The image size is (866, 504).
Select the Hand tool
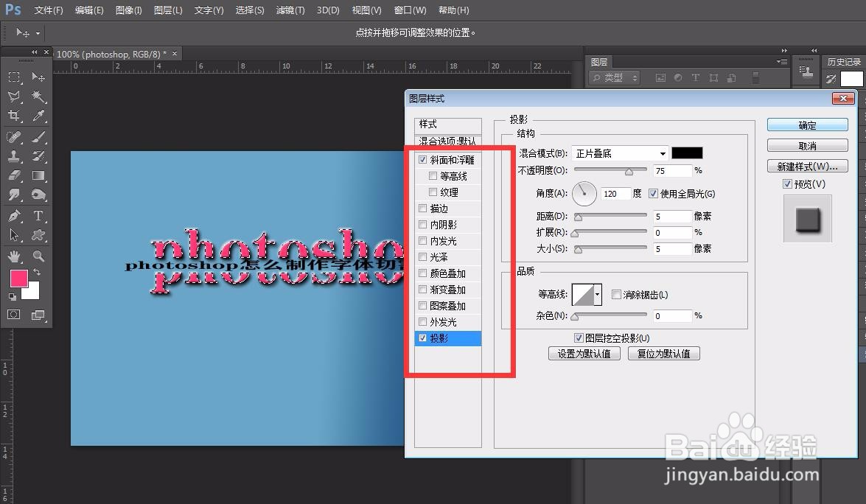click(x=14, y=256)
